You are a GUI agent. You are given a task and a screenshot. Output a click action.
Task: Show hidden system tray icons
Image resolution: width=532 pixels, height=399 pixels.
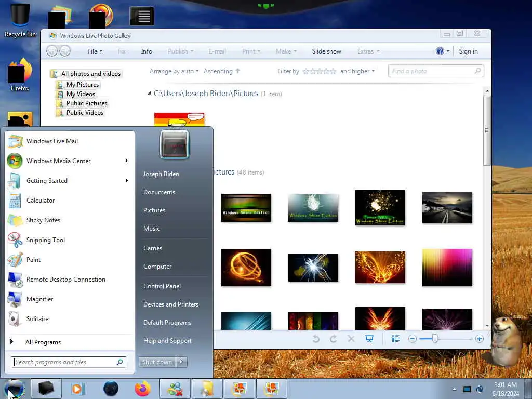[x=454, y=389]
